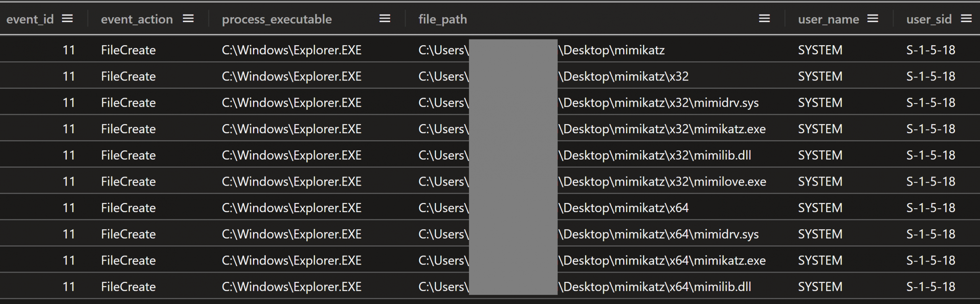
Task: Sort by the file_path column header
Action: coord(443,19)
